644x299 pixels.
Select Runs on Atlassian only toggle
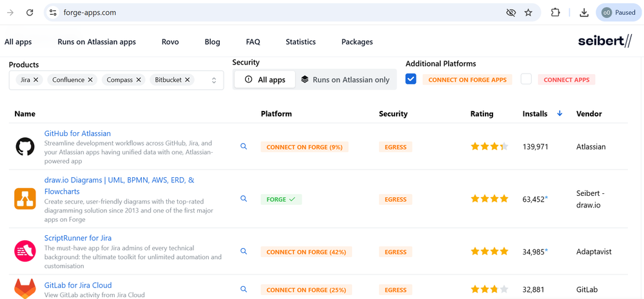pyautogui.click(x=346, y=80)
